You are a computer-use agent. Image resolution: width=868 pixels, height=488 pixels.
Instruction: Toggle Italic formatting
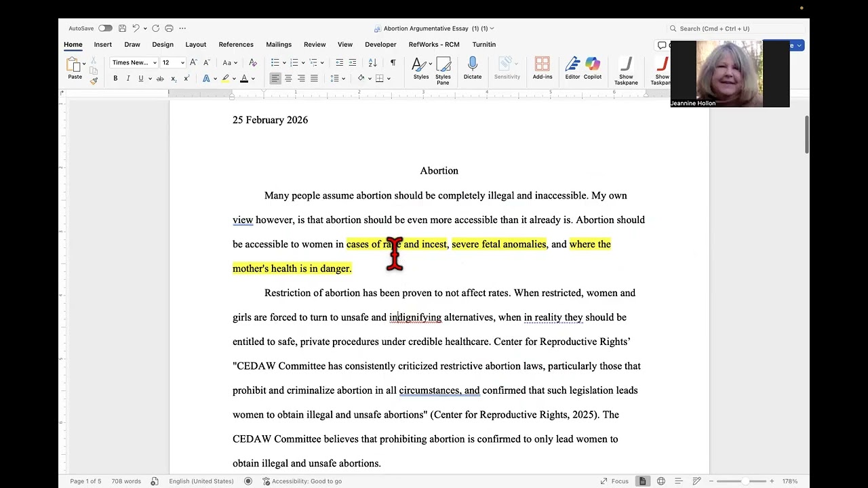tap(128, 79)
